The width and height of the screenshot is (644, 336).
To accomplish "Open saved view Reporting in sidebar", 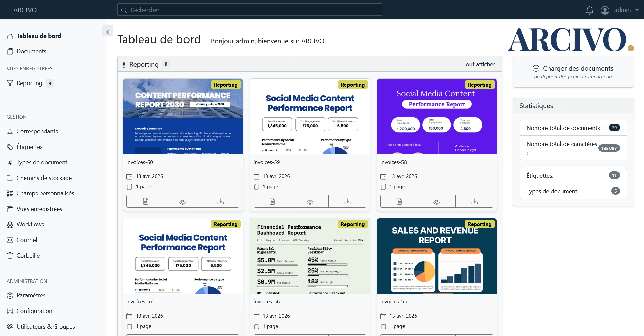I will [30, 83].
